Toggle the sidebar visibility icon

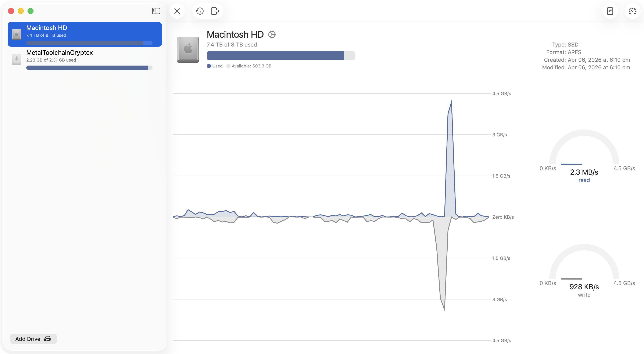[156, 11]
